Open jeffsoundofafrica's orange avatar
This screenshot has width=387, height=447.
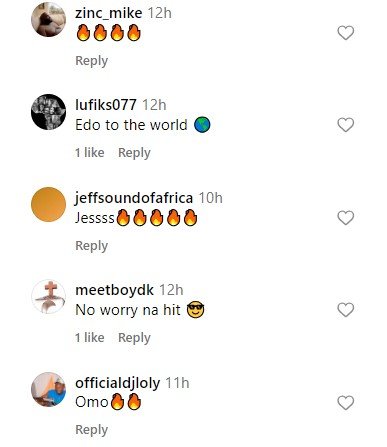point(48,204)
